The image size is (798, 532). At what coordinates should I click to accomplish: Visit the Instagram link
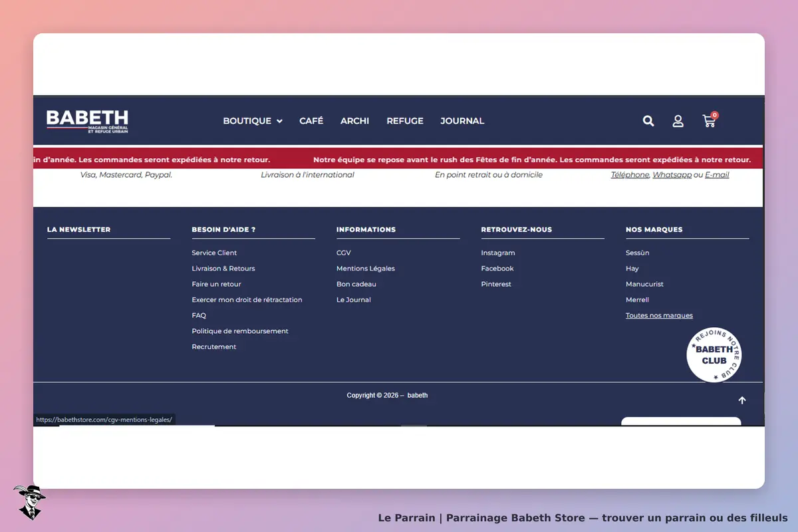(x=498, y=253)
